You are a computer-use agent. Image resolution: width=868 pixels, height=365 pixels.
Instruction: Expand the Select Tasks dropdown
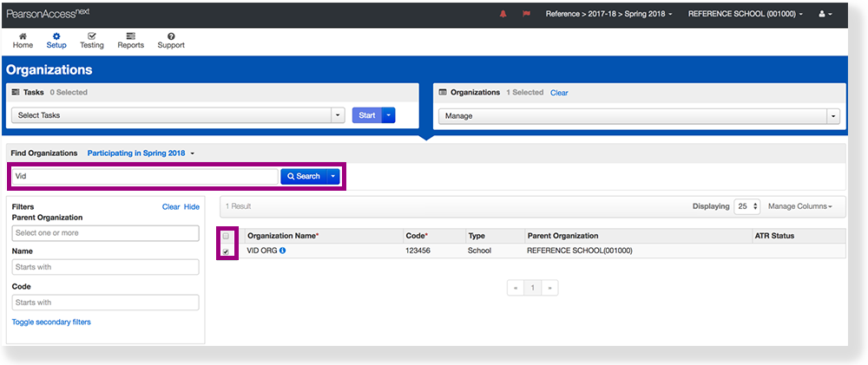coord(338,115)
